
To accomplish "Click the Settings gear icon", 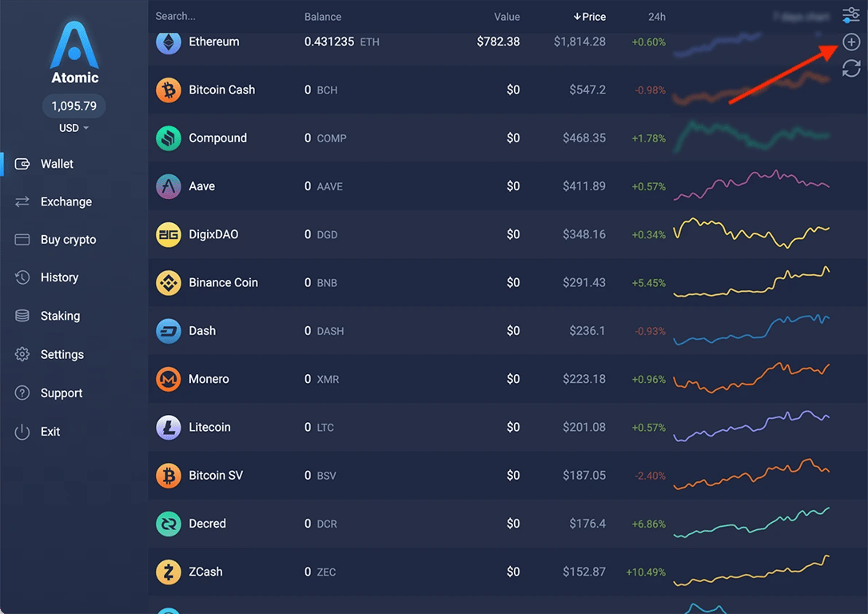I will (x=22, y=354).
